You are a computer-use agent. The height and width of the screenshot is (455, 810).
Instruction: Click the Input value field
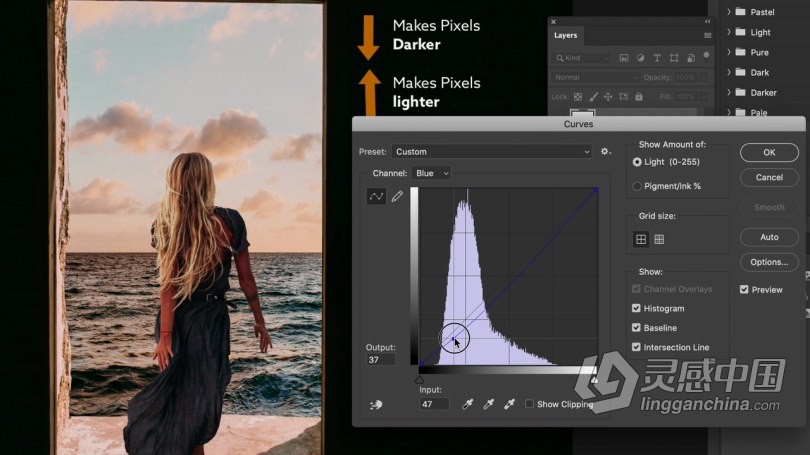435,404
